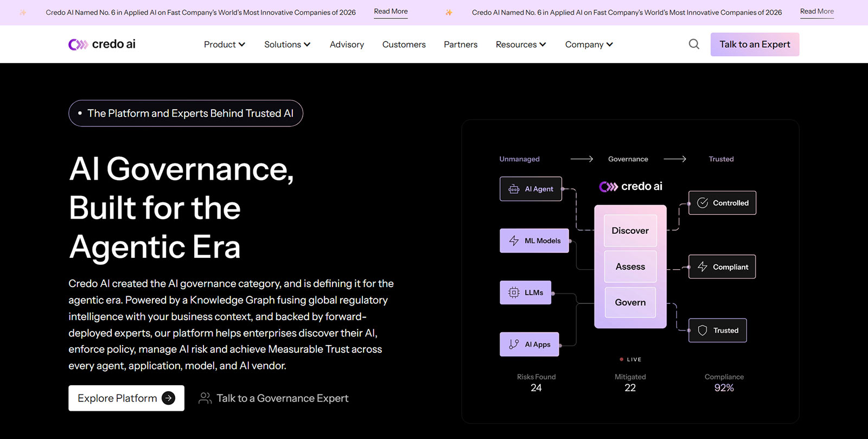The width and height of the screenshot is (868, 439).
Task: Click the arrow icon in Explore Platform
Action: (x=169, y=398)
